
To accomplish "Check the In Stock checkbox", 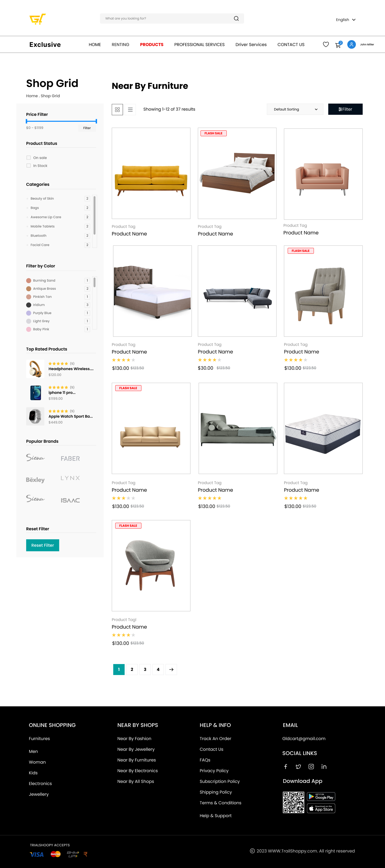I will [x=29, y=166].
